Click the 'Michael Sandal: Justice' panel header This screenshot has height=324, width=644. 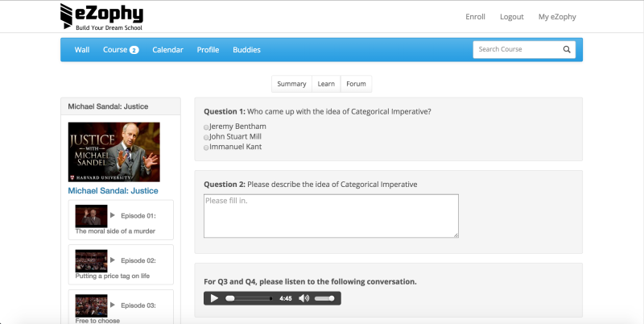(120, 106)
